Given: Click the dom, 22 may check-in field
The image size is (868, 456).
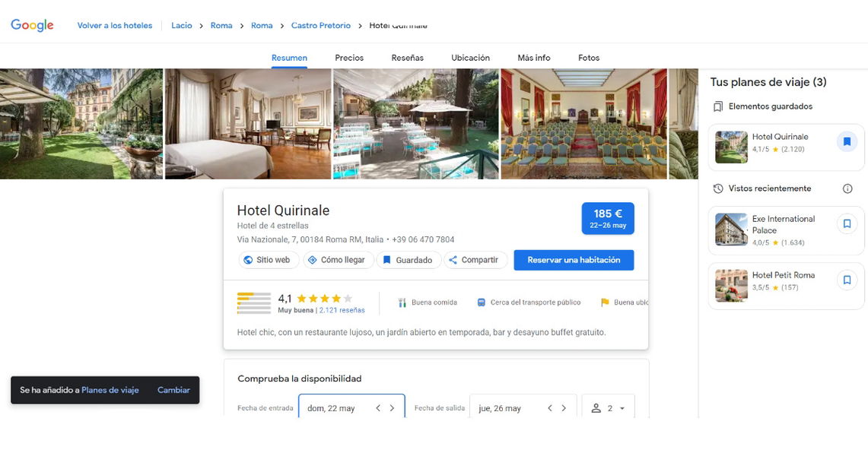Looking at the screenshot, I should coord(351,407).
